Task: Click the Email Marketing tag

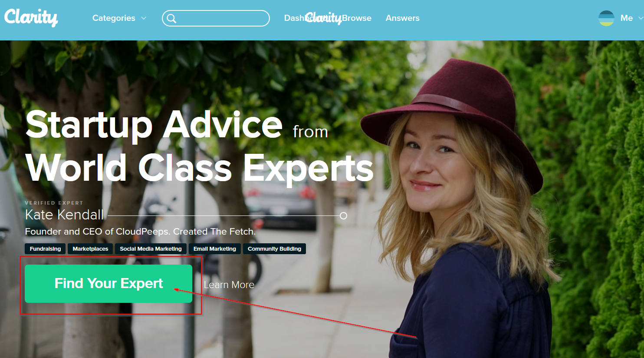Action: (x=215, y=249)
